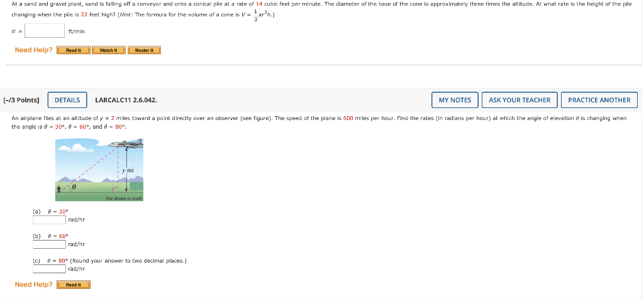This screenshot has width=644, height=304.
Task: Open the Master It tutorial
Action: click(144, 50)
